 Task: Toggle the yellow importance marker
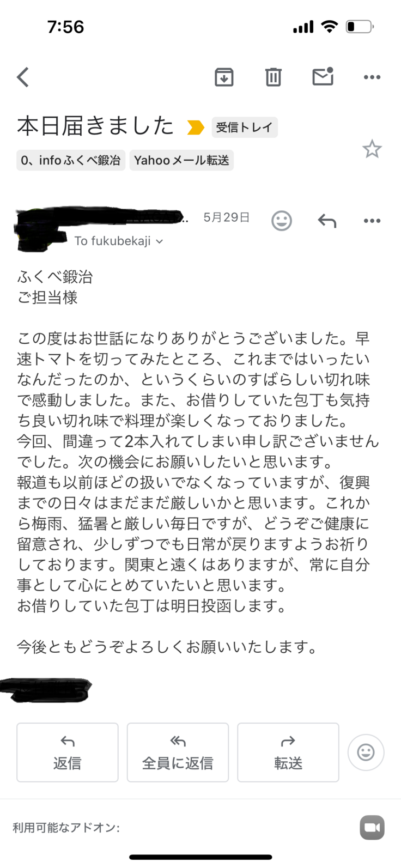(x=196, y=128)
